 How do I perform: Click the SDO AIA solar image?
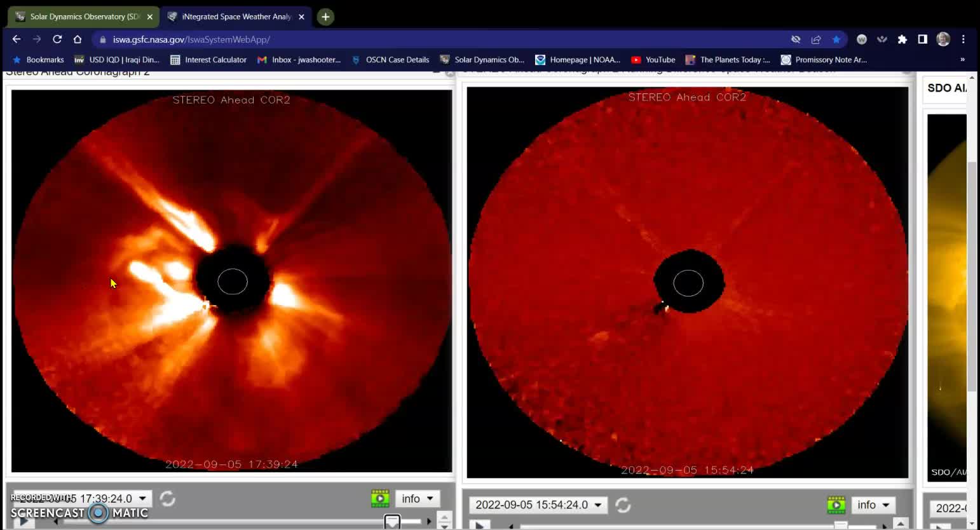[947, 297]
